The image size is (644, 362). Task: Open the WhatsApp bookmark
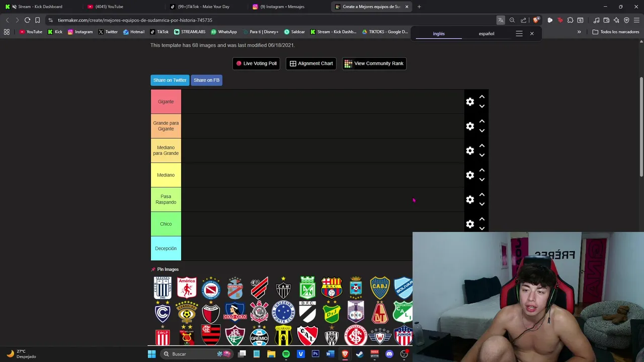coord(224,32)
